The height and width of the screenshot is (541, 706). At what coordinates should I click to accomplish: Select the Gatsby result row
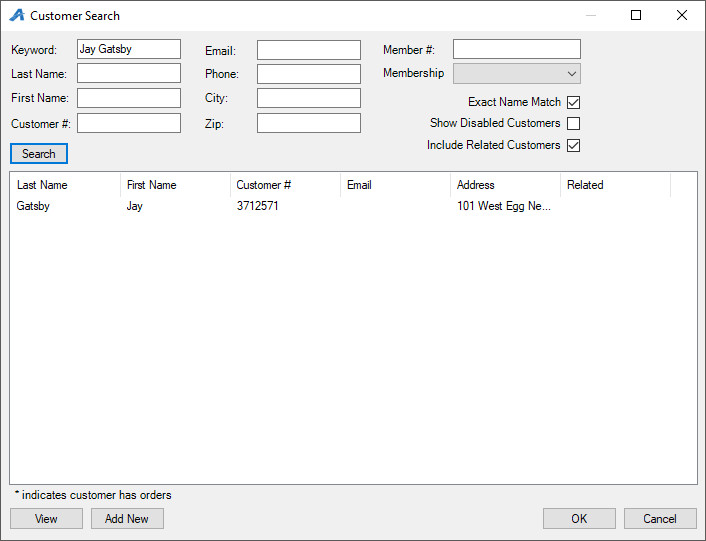(x=340, y=206)
